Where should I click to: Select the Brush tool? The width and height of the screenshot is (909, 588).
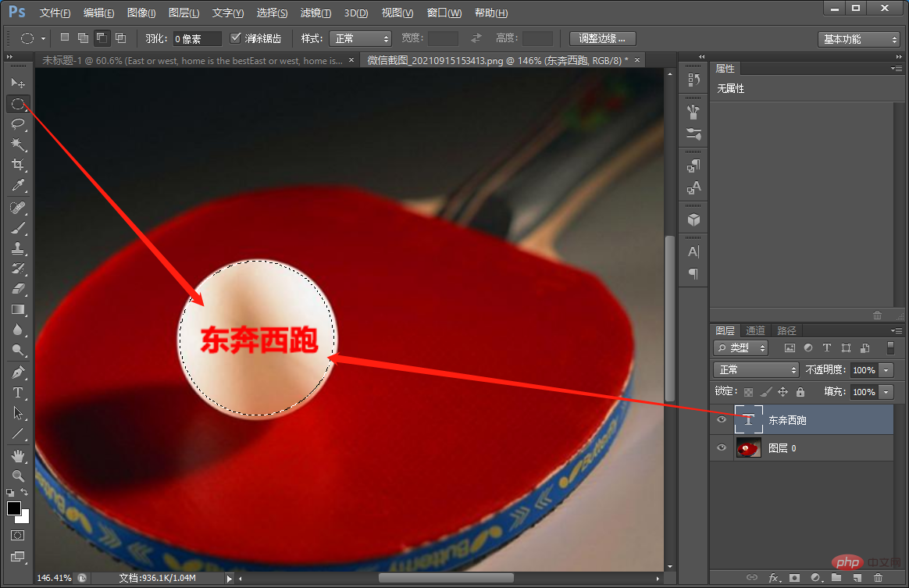point(18,228)
